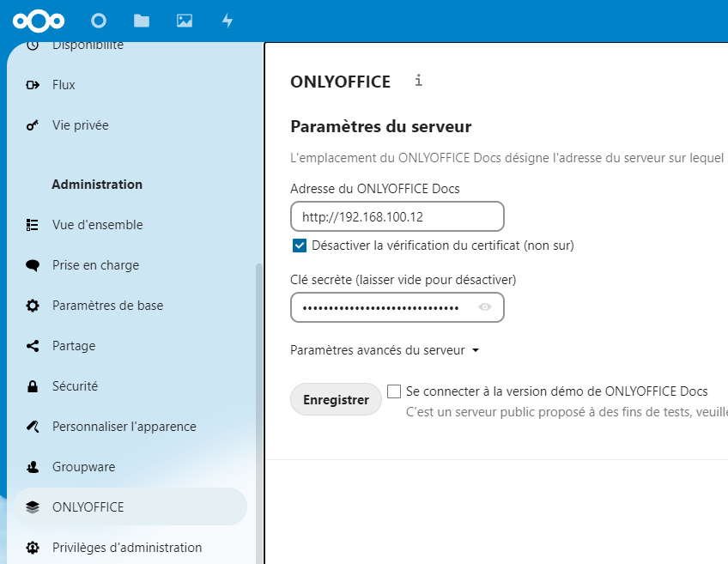Click the Flux icon in the sidebar

point(32,84)
